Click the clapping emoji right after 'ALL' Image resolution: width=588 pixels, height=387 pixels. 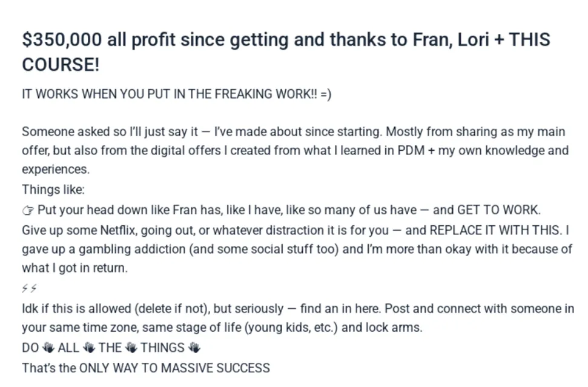click(x=89, y=348)
